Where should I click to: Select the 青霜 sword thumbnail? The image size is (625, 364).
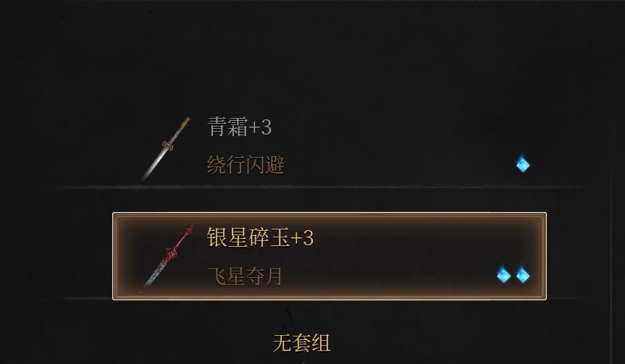(165, 148)
